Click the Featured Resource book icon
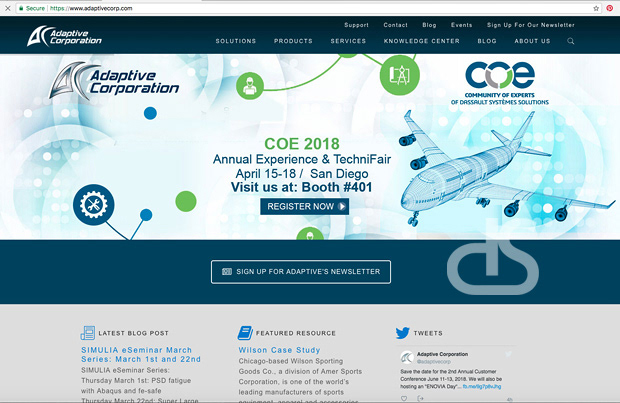Viewport: 620px width, 403px height. [245, 333]
